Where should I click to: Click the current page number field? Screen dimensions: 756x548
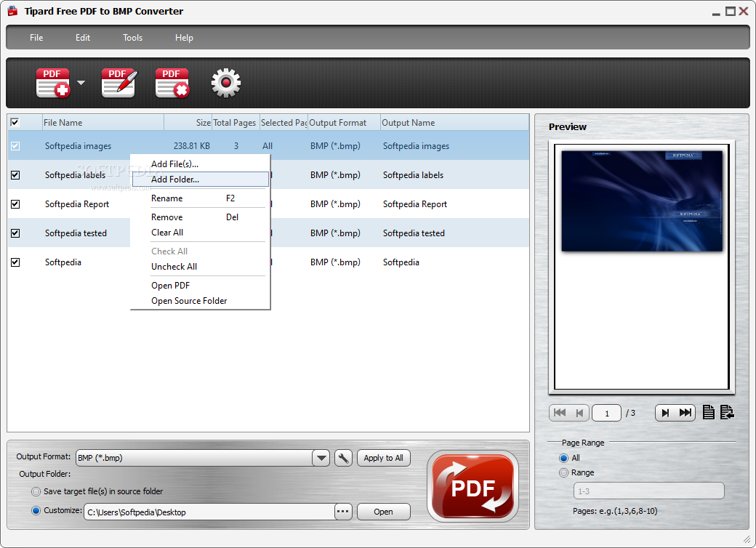click(x=606, y=413)
